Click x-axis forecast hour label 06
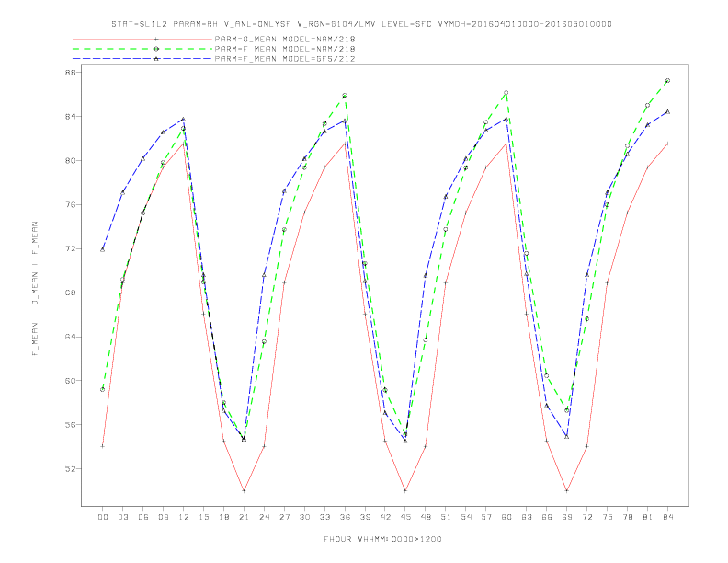Viewport: 728px width, 563px height. point(143,517)
